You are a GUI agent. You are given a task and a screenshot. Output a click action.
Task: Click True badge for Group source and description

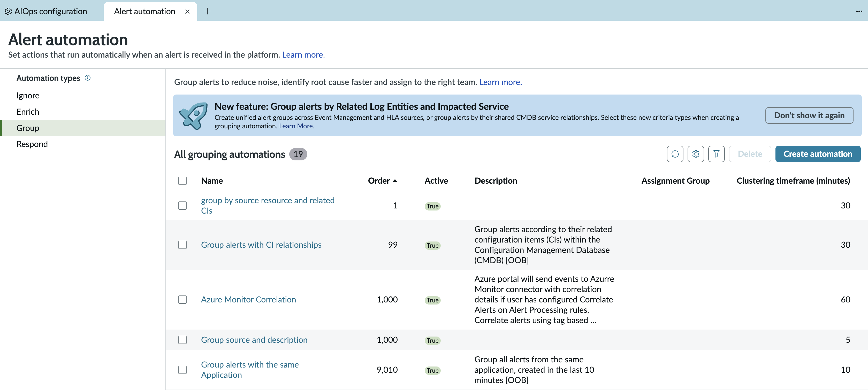[x=432, y=340]
